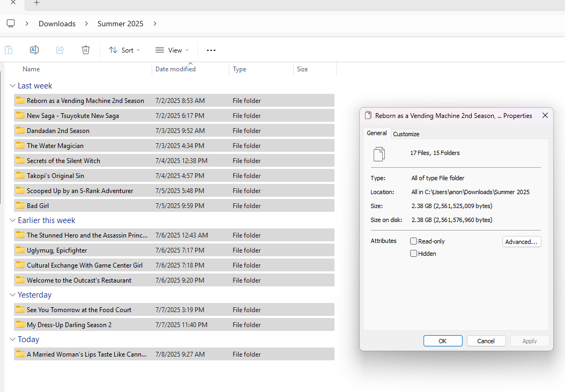This screenshot has height=392, width=565.
Task: Click the This PC monitor icon in address bar
Action: click(x=11, y=24)
